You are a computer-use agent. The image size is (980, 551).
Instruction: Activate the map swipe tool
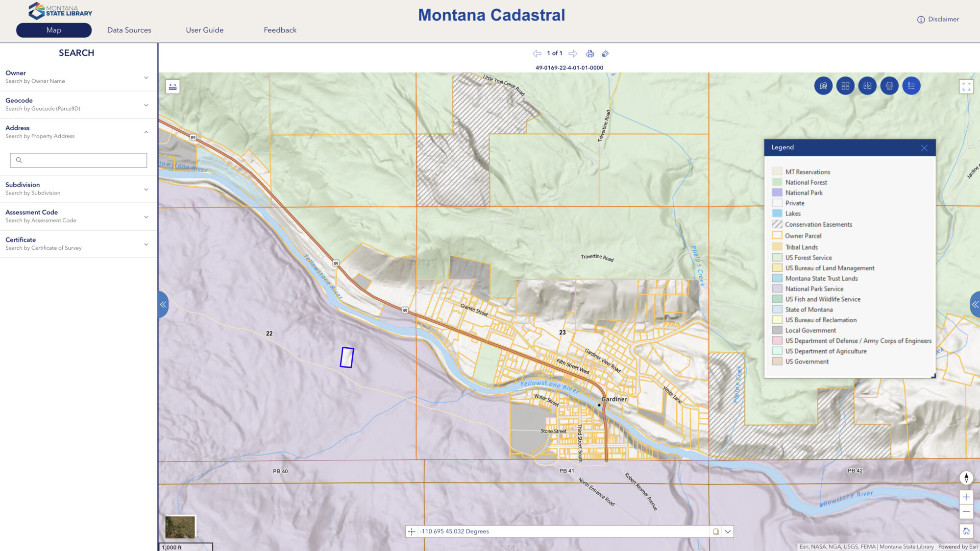(x=867, y=85)
